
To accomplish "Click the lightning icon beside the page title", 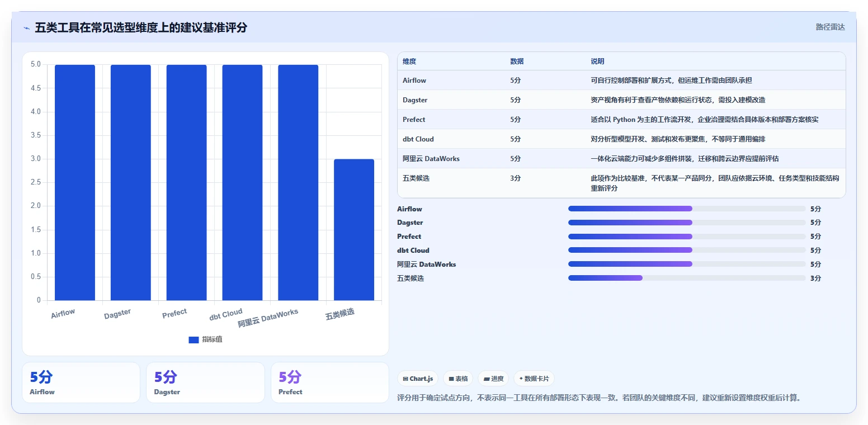I will pos(26,28).
